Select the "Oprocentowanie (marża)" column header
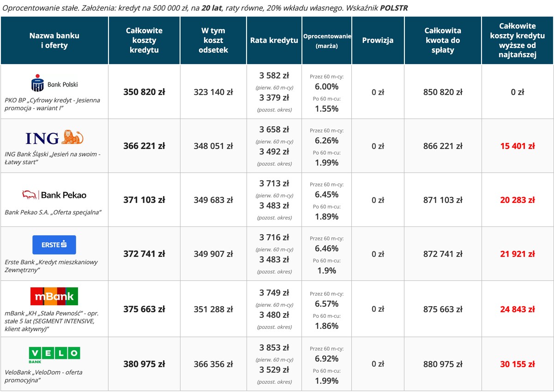The width and height of the screenshot is (554, 392). coord(327,41)
